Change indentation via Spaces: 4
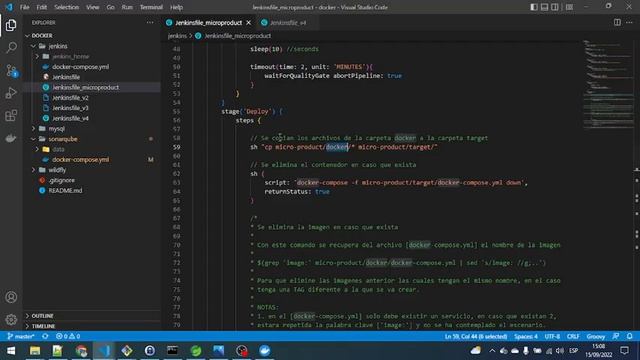This screenshot has width=640, height=360. [x=526, y=336]
